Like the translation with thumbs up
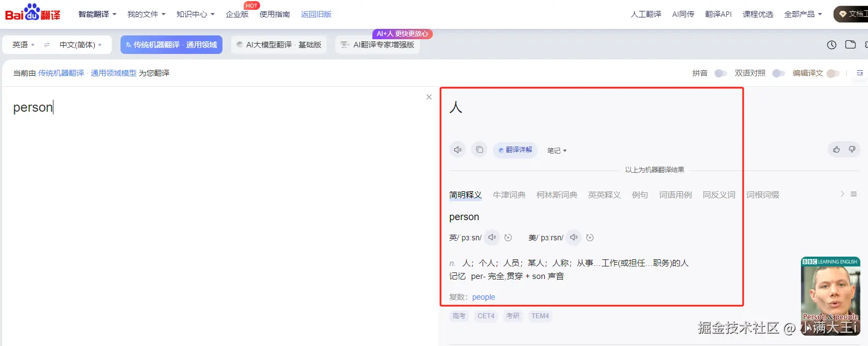 (836, 149)
